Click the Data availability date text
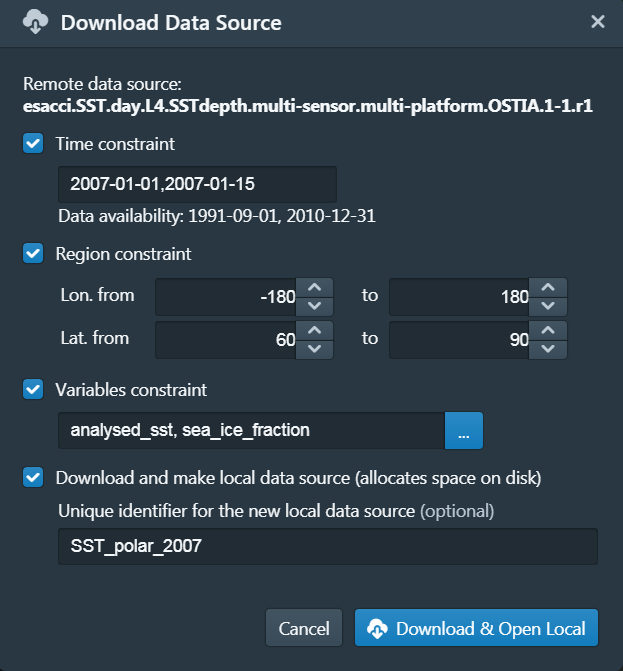The image size is (623, 671). pos(217,216)
